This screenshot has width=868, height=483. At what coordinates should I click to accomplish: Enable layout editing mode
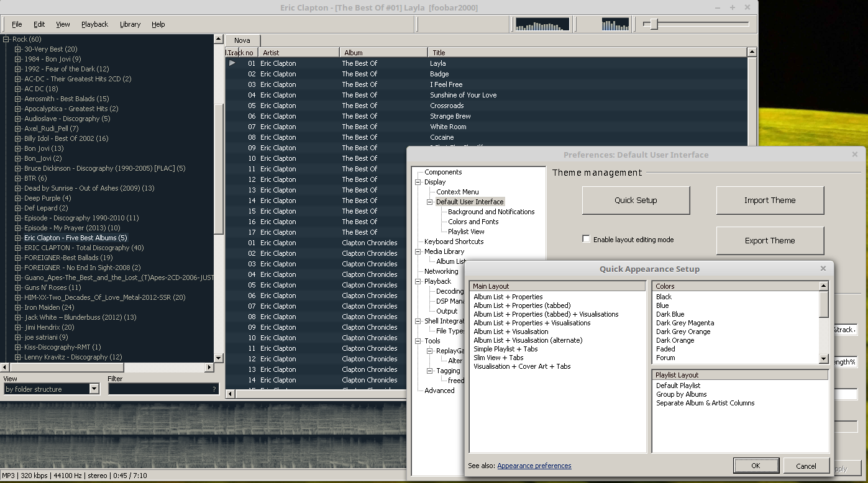tap(586, 238)
